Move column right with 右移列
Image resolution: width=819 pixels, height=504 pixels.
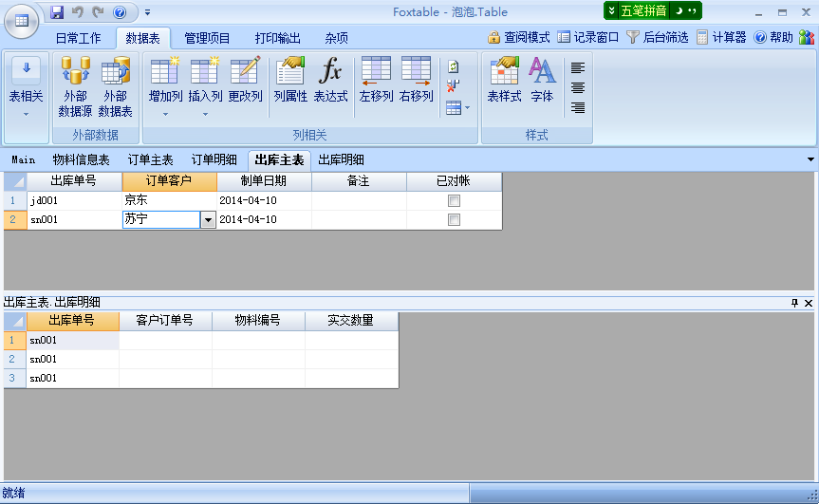417,80
